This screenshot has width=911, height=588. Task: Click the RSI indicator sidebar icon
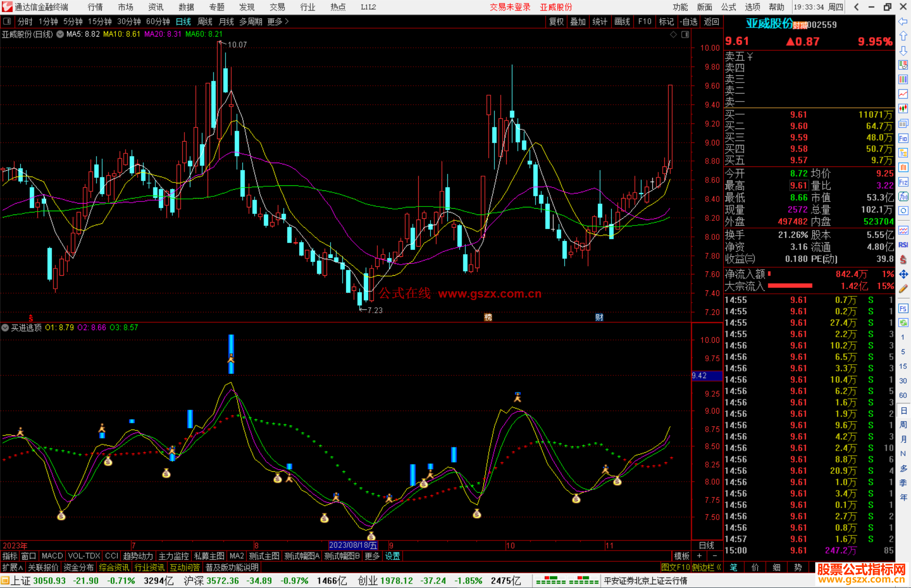click(903, 245)
